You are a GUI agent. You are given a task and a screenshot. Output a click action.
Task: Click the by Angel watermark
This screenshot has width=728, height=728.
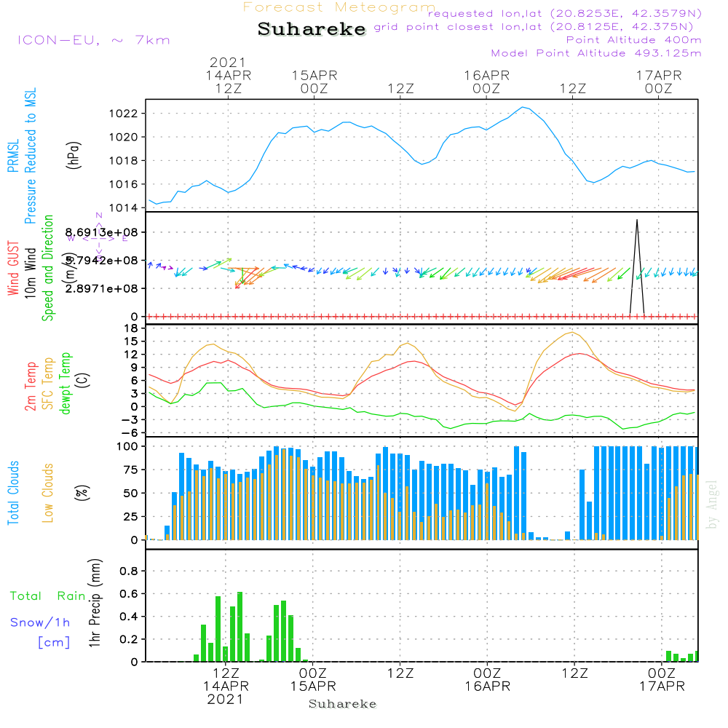pyautogui.click(x=712, y=505)
